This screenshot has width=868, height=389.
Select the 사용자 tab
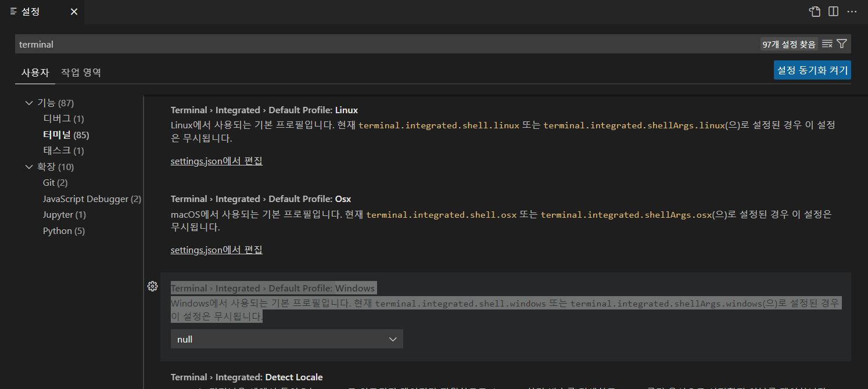pos(35,72)
